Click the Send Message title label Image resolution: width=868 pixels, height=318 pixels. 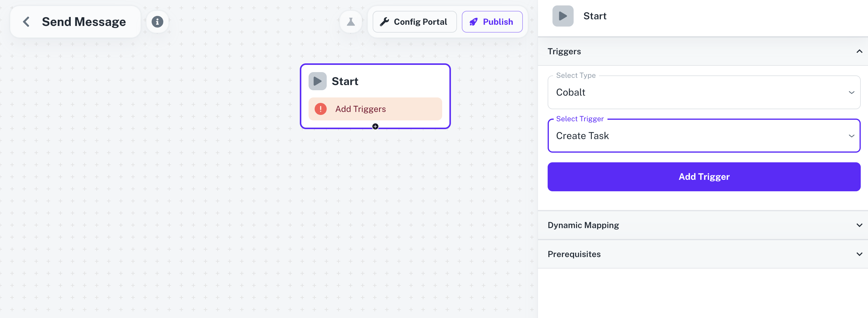coord(83,21)
